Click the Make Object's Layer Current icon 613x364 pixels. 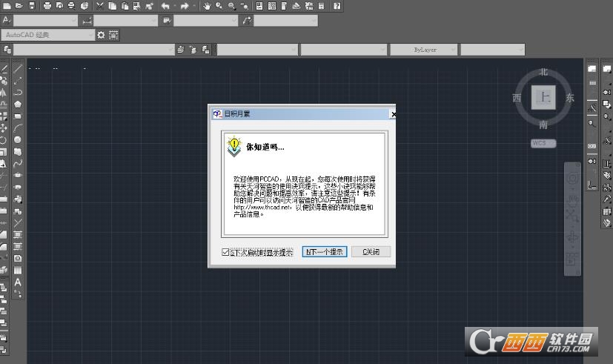181,50
